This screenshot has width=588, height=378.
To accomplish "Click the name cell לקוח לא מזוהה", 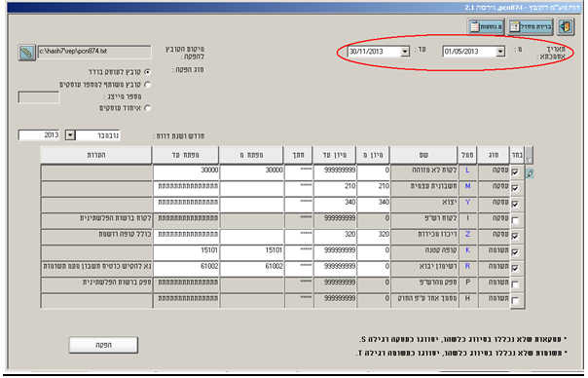I will pyautogui.click(x=424, y=171).
